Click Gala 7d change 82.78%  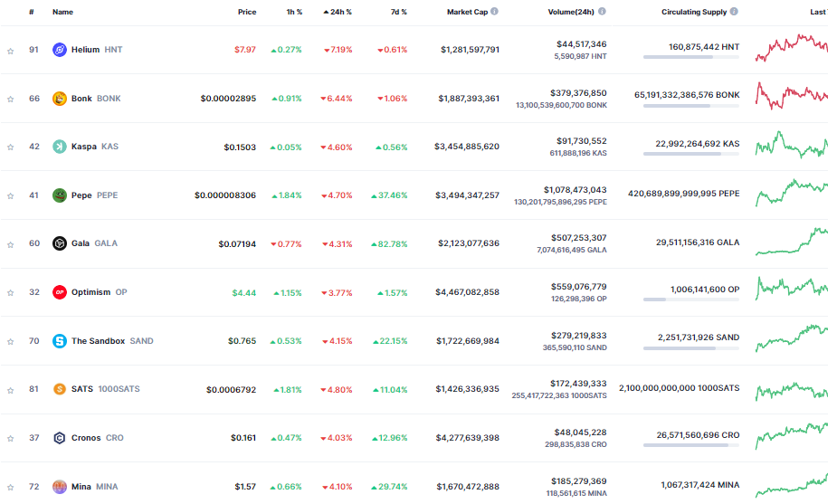point(389,244)
